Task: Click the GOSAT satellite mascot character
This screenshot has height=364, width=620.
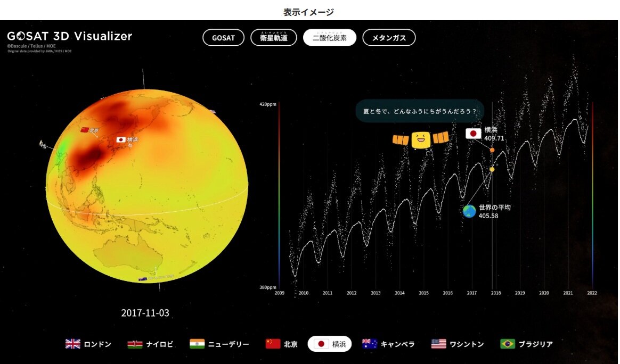Action: coord(421,140)
